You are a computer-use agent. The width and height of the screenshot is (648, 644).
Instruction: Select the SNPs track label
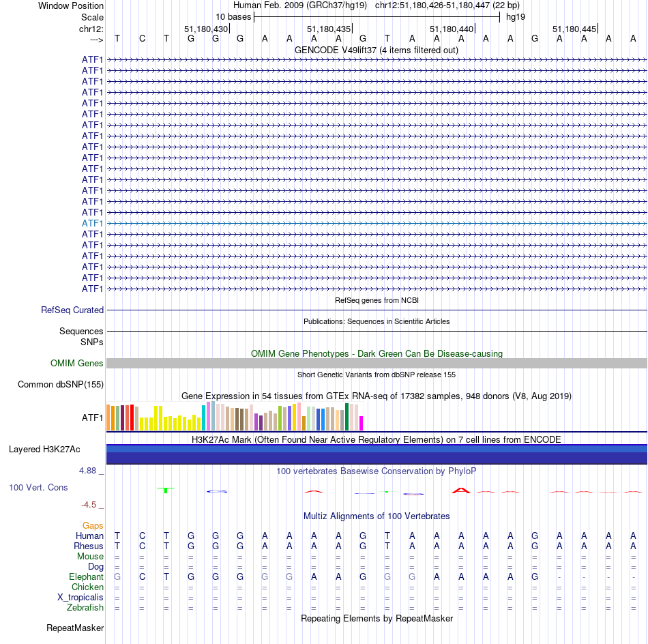92,342
